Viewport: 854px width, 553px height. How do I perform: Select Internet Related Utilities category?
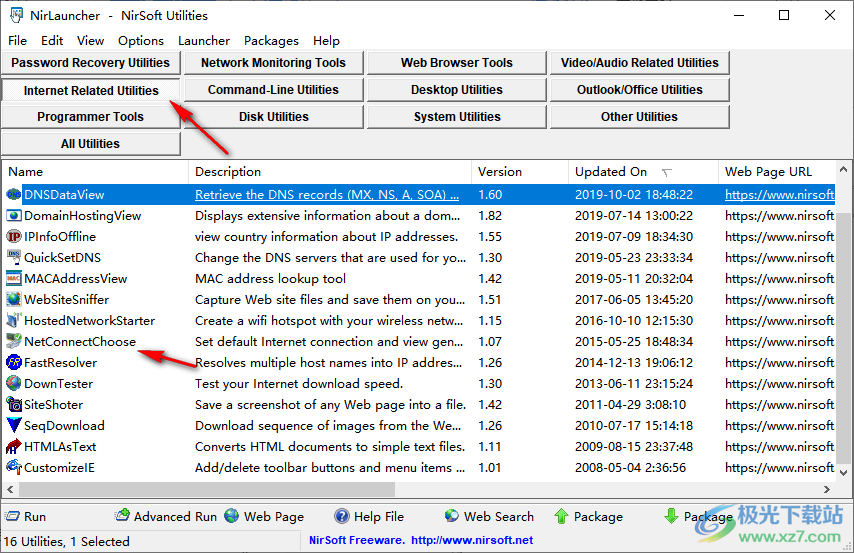[91, 90]
